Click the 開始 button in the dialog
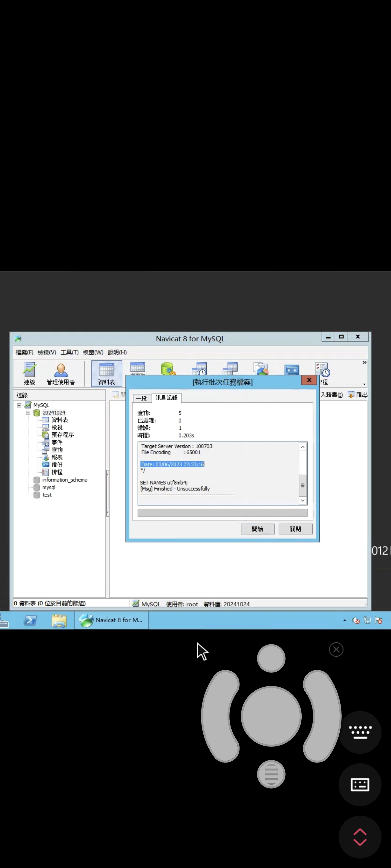The height and width of the screenshot is (868, 391). (257, 529)
